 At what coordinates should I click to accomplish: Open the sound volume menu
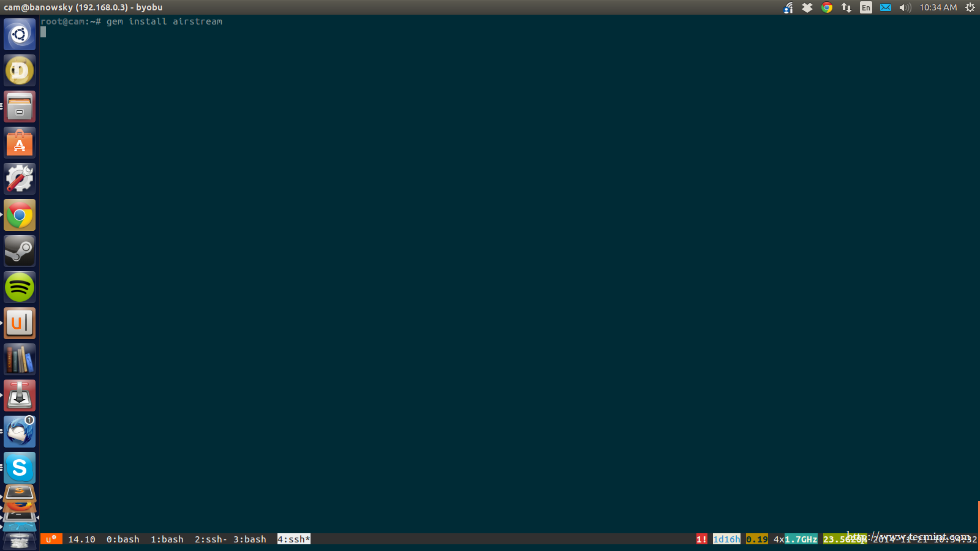tap(905, 7)
